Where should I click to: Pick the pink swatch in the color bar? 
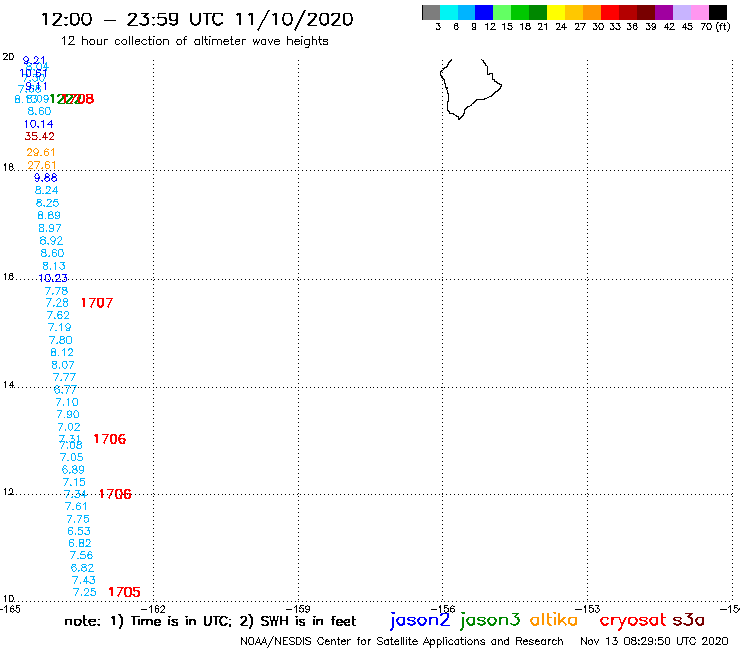point(699,12)
